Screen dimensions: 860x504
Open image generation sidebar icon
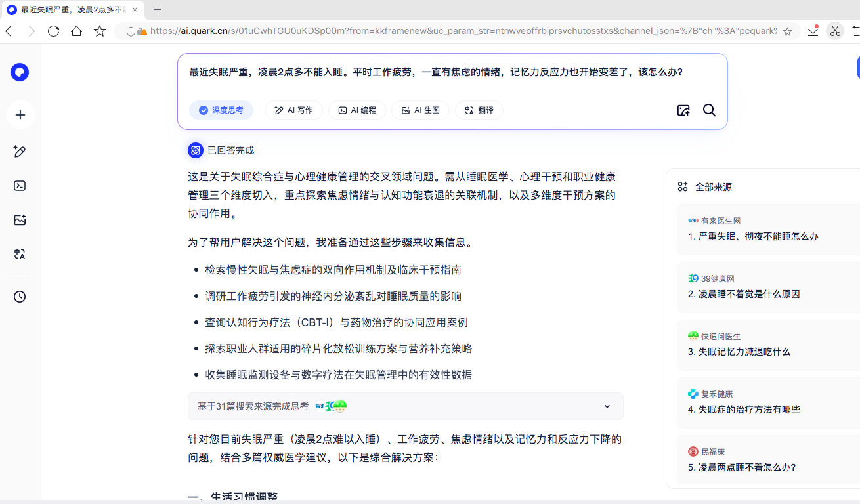20,220
